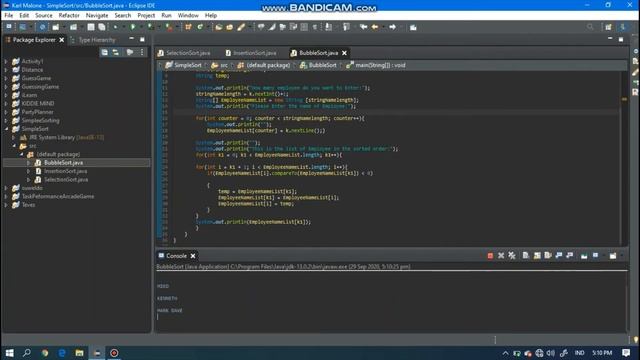Screen dimensions: 640x360
Task: Click Last Edit Location arrow icon
Action: [x=363, y=27]
